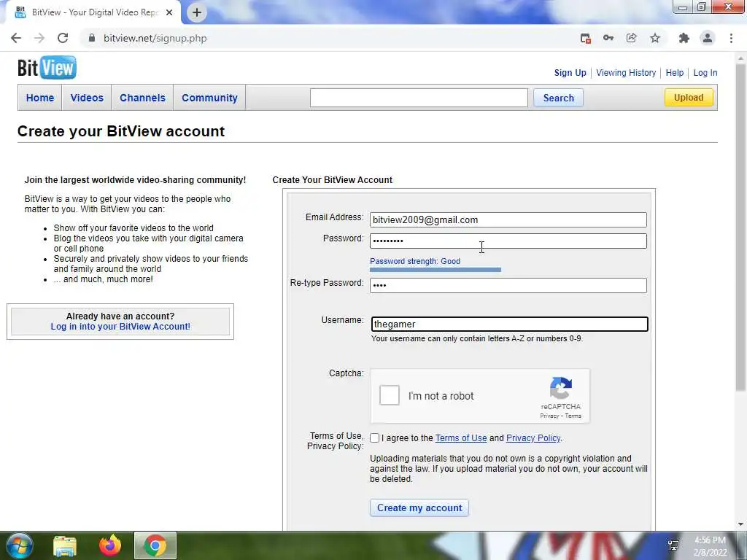Click the Email Address field
Screen dimensions: 747x560
[x=508, y=219]
